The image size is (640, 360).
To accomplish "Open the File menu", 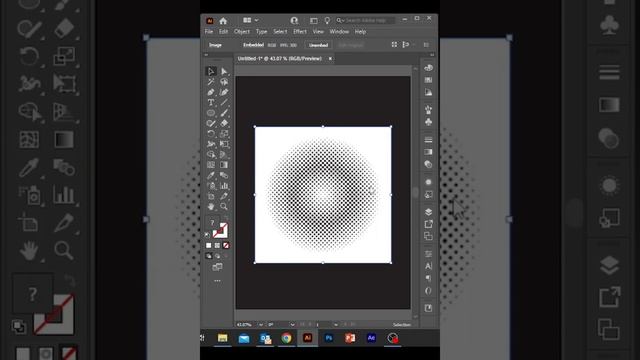I will (x=209, y=31).
